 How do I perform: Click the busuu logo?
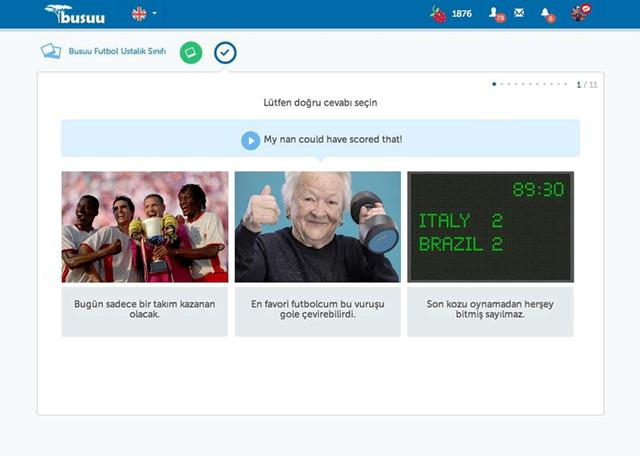[x=75, y=14]
